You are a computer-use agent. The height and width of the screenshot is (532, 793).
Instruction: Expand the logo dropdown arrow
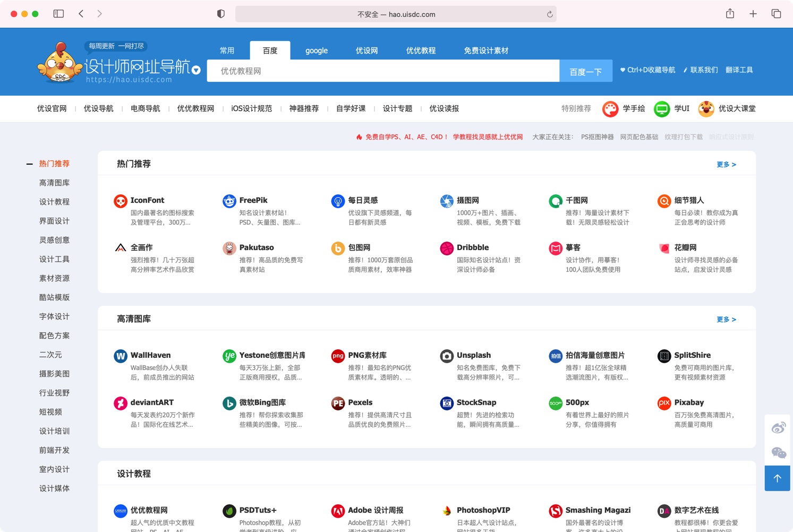196,70
